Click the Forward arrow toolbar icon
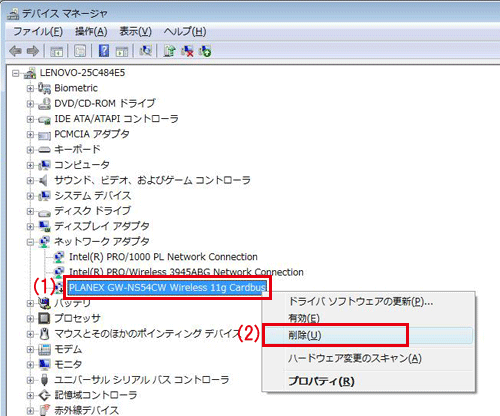The width and height of the screenshot is (500, 416). [33, 51]
